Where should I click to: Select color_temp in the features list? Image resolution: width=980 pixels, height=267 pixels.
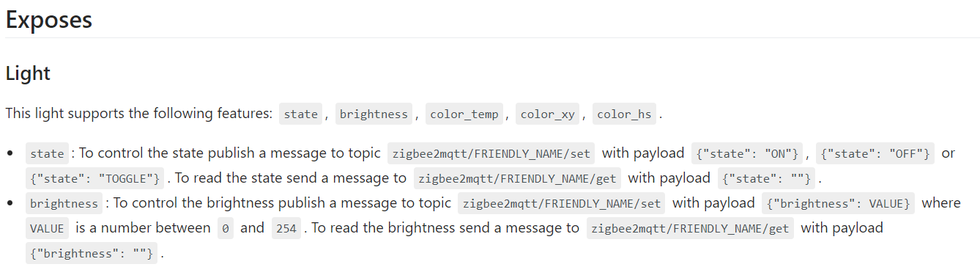pyautogui.click(x=464, y=114)
